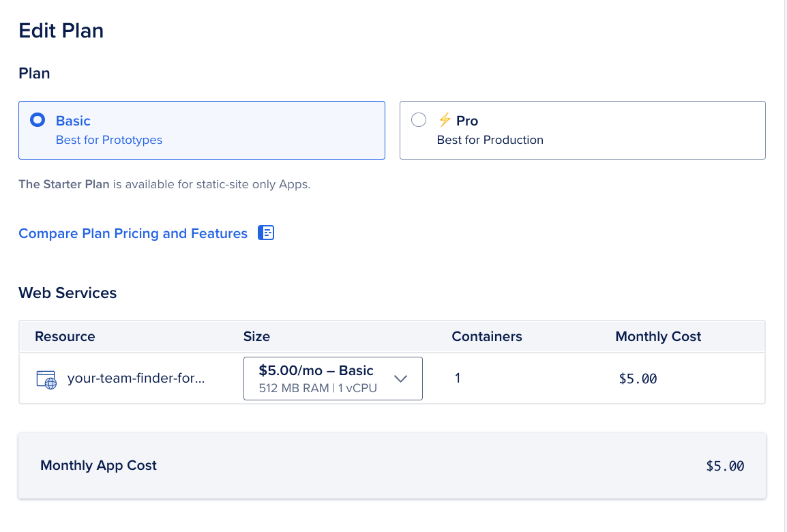Select the Basic plan radio button
787x532 pixels.
(38, 121)
